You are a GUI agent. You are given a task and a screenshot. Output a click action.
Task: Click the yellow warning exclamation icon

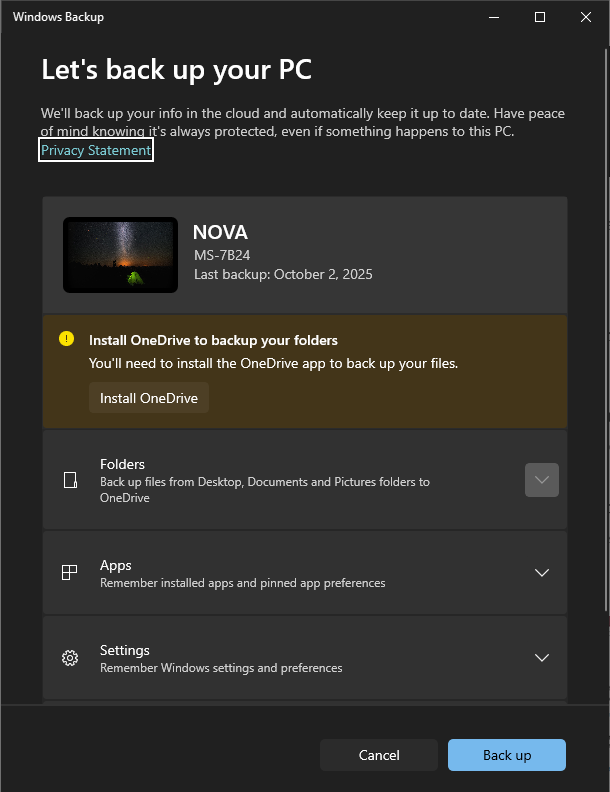(67, 338)
